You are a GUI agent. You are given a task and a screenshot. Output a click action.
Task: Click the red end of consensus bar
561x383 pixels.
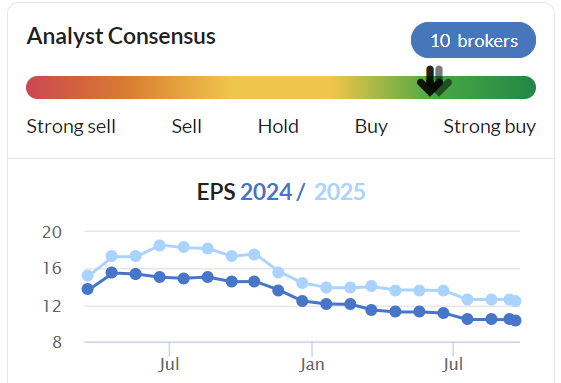(x=36, y=87)
